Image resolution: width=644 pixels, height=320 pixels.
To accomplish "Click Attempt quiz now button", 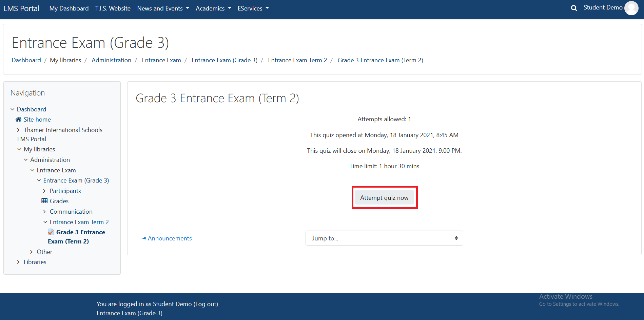I will pos(384,197).
